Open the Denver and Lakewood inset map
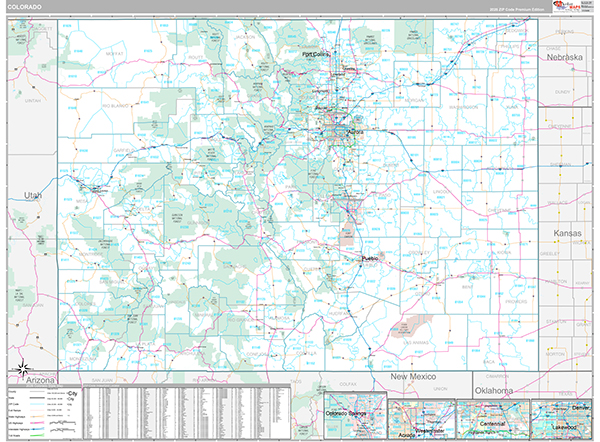This screenshot has height=442, width=600. tap(561, 419)
